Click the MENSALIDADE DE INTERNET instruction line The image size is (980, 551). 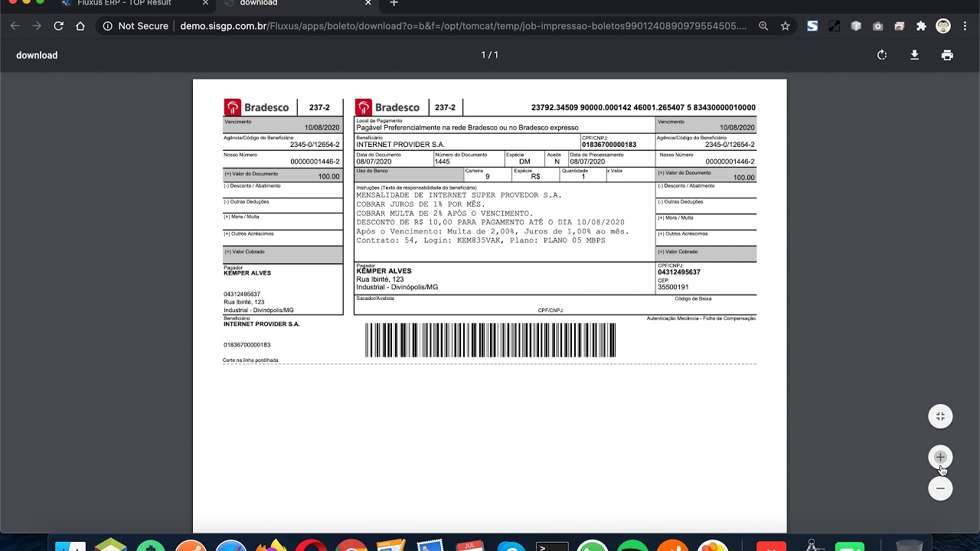click(459, 195)
